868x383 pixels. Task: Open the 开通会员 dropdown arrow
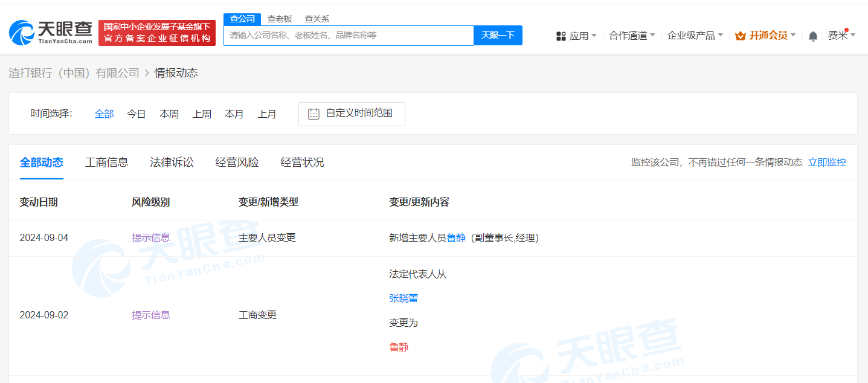pos(794,36)
